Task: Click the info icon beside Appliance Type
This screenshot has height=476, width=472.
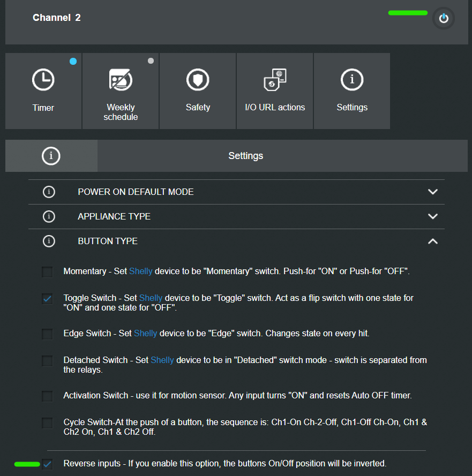Action: [x=49, y=216]
